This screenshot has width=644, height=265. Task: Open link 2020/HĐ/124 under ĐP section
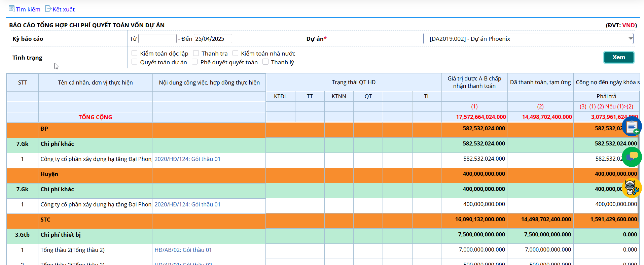point(187,159)
